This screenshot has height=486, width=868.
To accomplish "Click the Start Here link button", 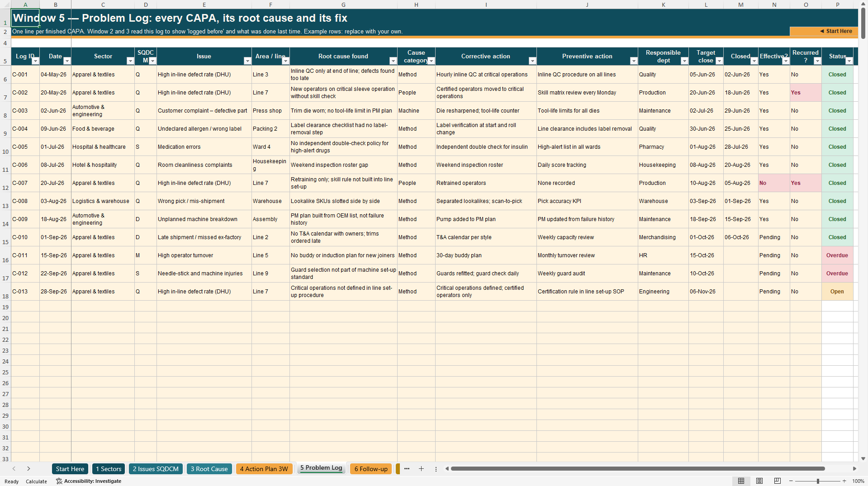I will [823, 31].
